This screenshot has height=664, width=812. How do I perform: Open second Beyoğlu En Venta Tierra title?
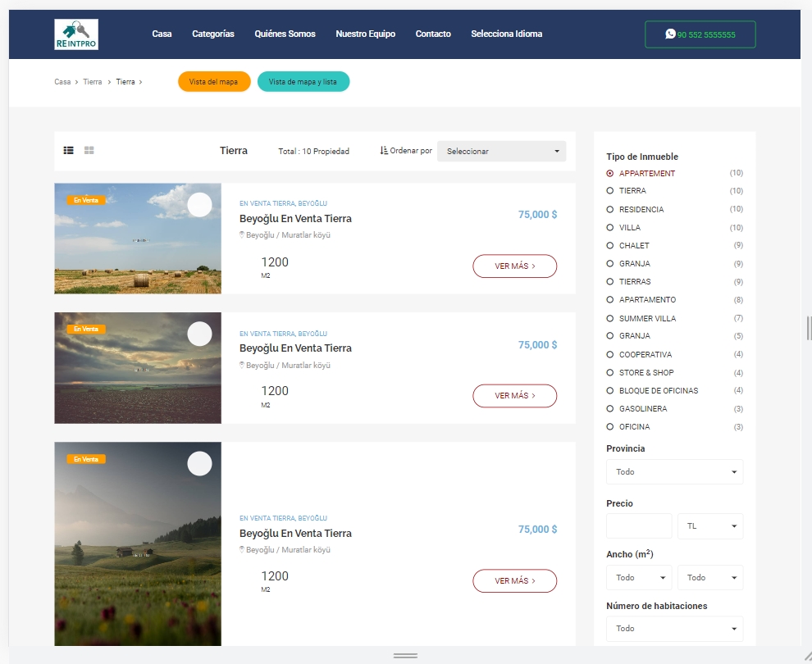pos(295,348)
